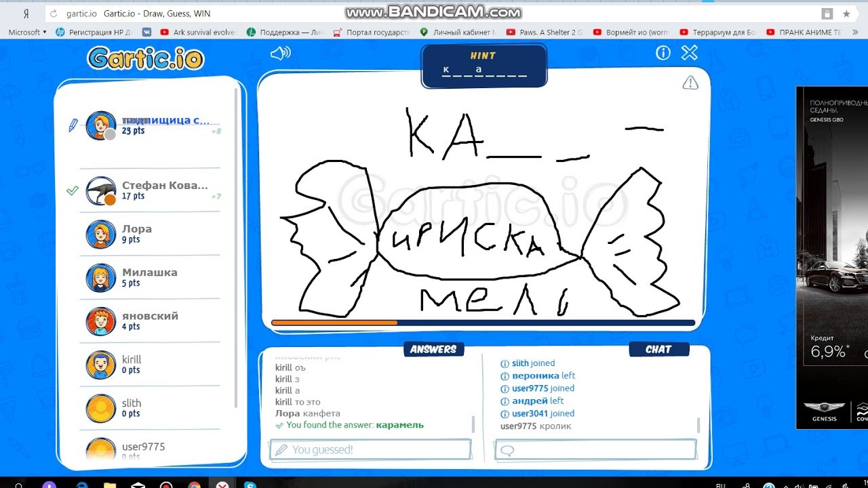Screen dimensions: 868x488
Task: Click Милашка's player avatar
Action: pyautogui.click(x=101, y=278)
